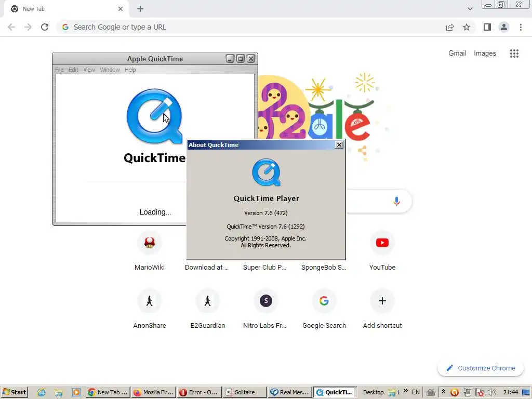
Task: Close the About QuickTime dialog
Action: (x=339, y=145)
